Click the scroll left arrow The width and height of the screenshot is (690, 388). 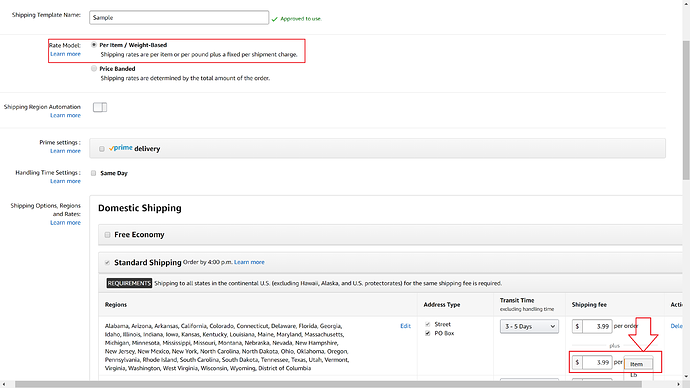(x=4, y=384)
